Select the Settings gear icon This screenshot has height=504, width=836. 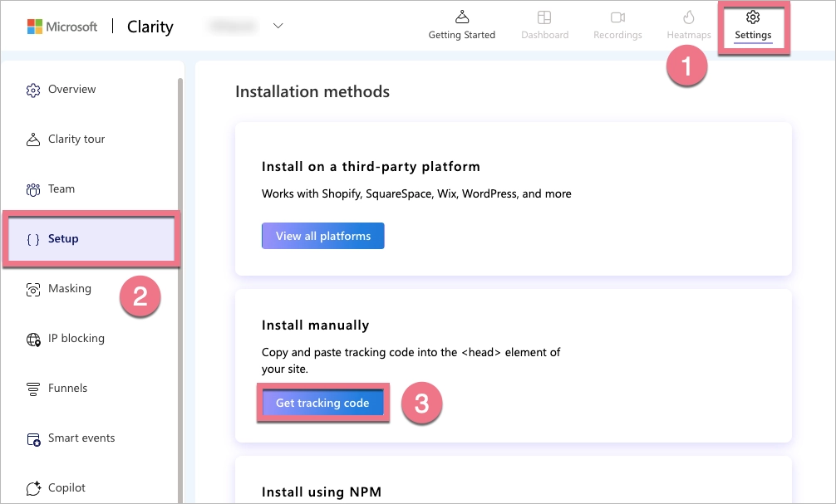click(x=753, y=17)
